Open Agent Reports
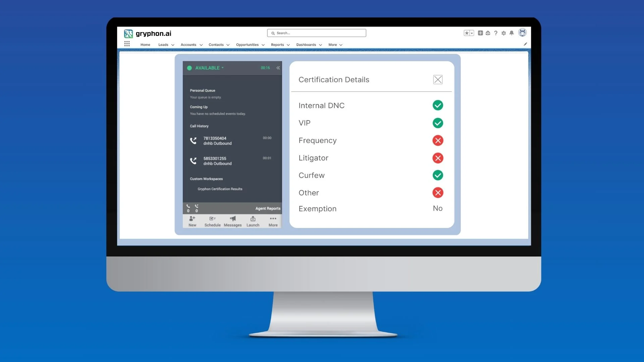Viewport: 644px width, 362px height. (268, 208)
